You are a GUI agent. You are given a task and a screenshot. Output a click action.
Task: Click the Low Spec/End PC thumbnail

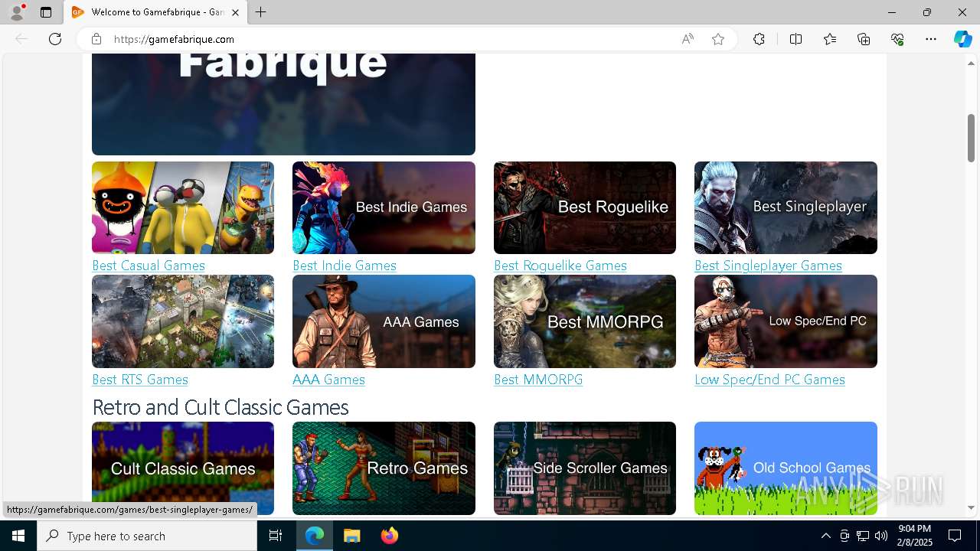(786, 321)
